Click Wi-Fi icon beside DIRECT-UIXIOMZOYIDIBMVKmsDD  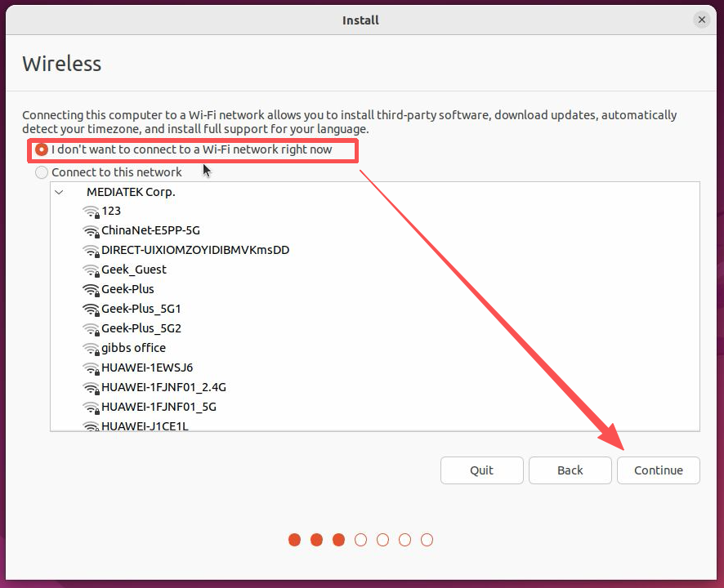pos(91,251)
